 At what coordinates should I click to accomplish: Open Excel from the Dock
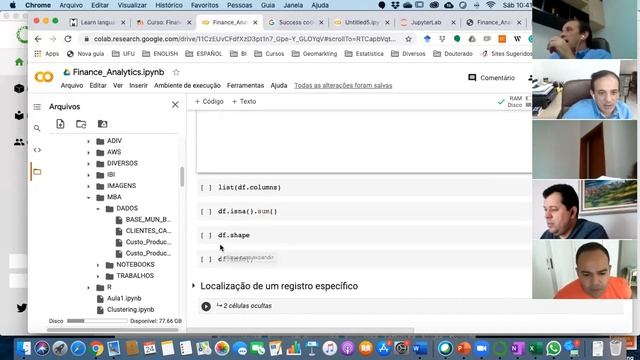[x=535, y=348]
